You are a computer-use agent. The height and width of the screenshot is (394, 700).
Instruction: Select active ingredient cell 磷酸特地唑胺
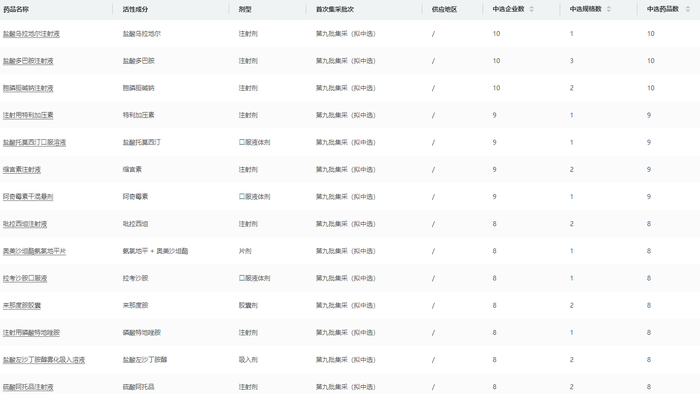coord(142,333)
